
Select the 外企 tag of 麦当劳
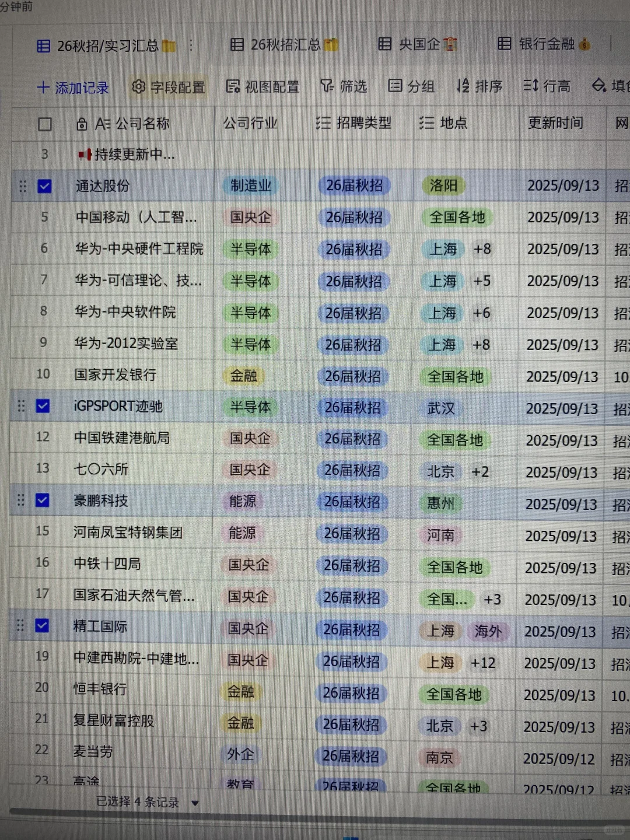pyautogui.click(x=240, y=754)
